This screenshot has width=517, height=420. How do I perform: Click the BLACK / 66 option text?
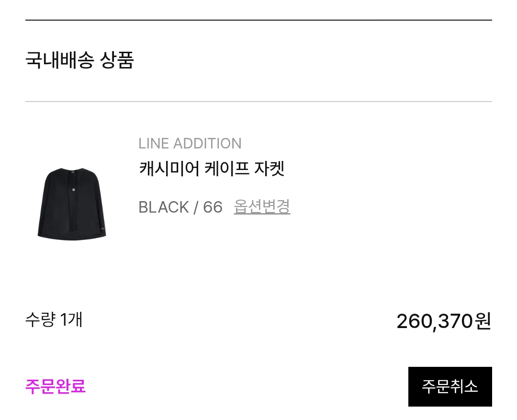click(x=180, y=207)
